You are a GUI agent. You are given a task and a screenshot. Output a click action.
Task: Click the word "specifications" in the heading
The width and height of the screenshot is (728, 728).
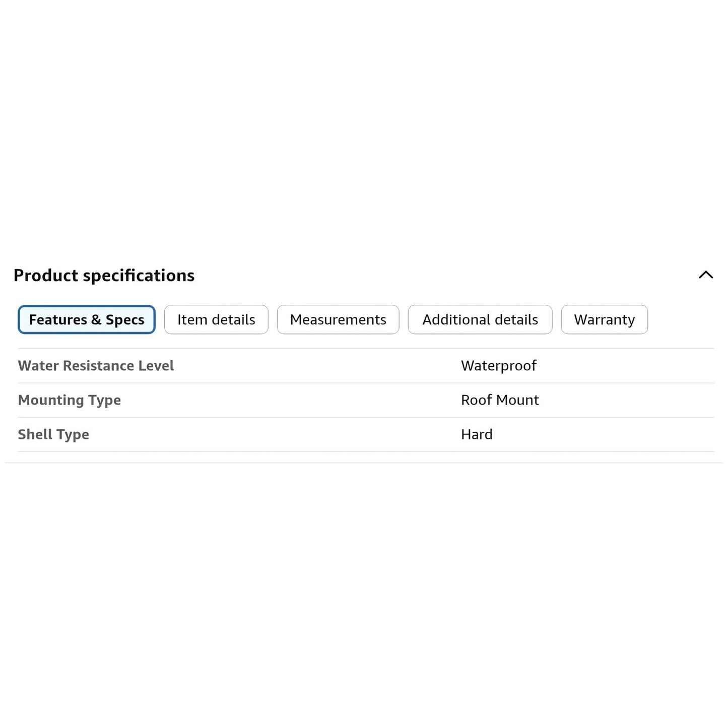point(139,276)
